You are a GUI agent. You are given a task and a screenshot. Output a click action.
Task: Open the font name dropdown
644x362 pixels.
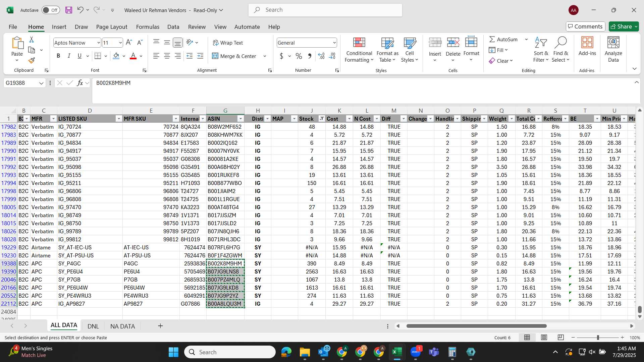[98, 43]
